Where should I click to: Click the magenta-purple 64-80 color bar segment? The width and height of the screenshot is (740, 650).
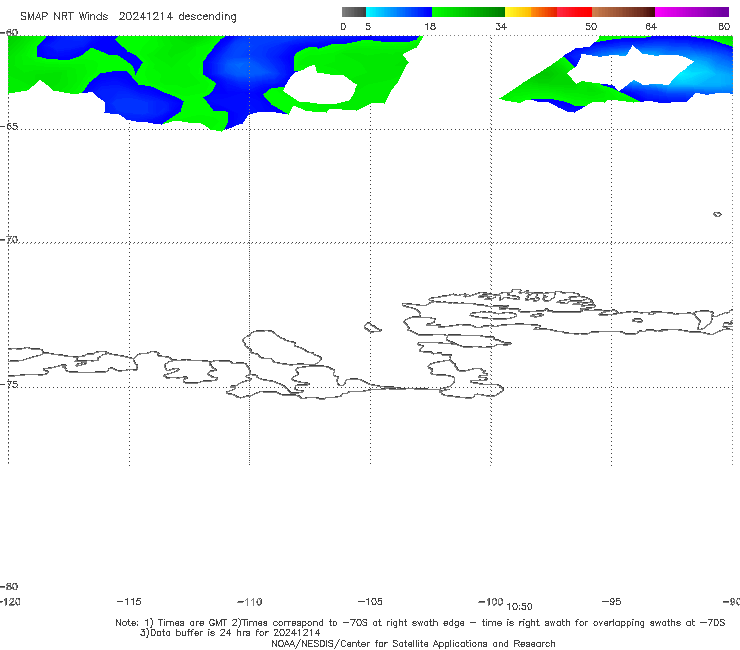[x=692, y=12]
